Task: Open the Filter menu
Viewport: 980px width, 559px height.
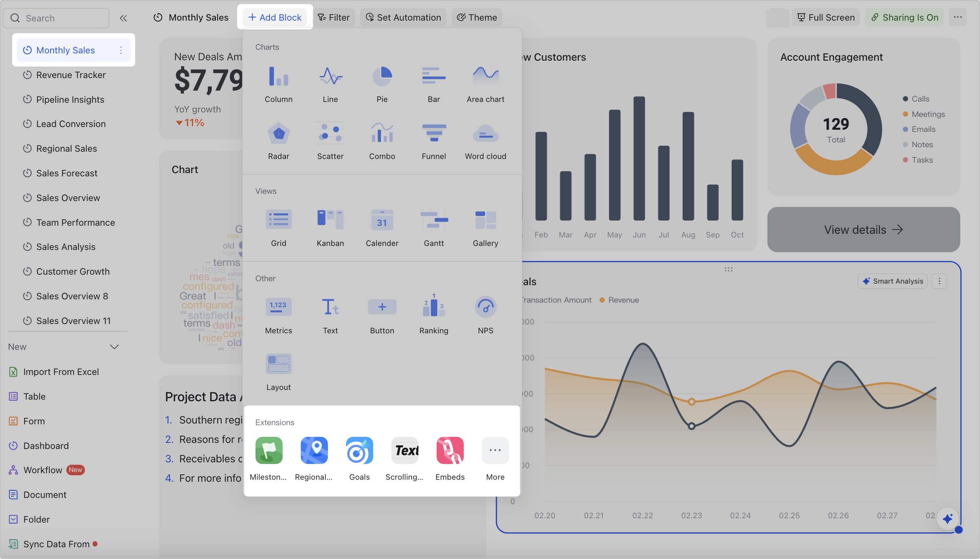Action: 334,17
